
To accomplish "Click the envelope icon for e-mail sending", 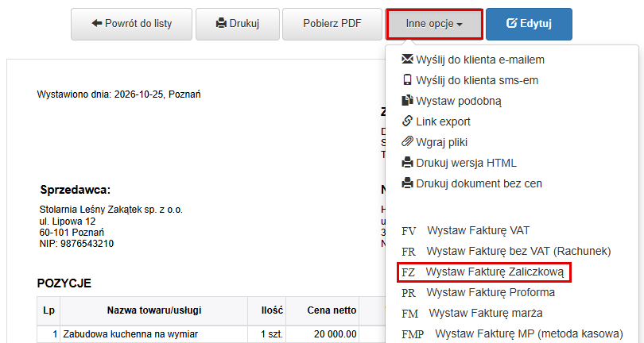I will [407, 59].
